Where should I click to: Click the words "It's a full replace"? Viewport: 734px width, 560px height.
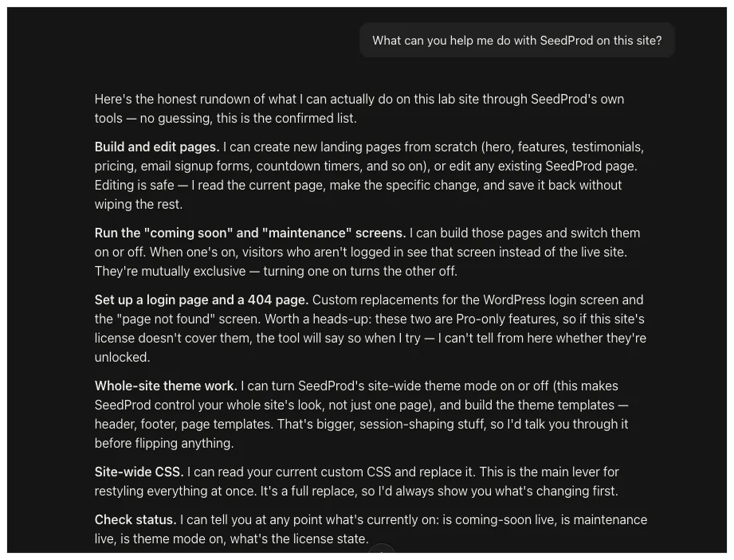pos(309,491)
